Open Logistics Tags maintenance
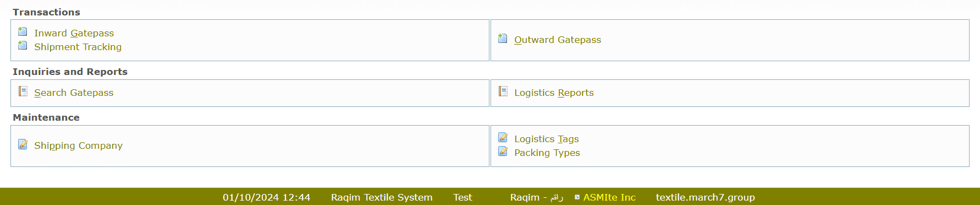This screenshot has height=205, width=980. click(546, 139)
